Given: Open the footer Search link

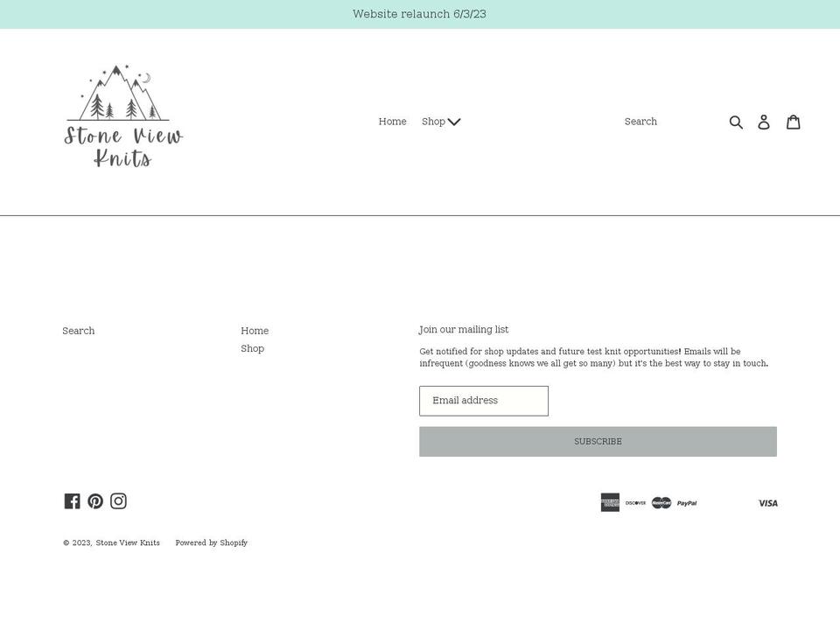Looking at the screenshot, I should (x=79, y=331).
